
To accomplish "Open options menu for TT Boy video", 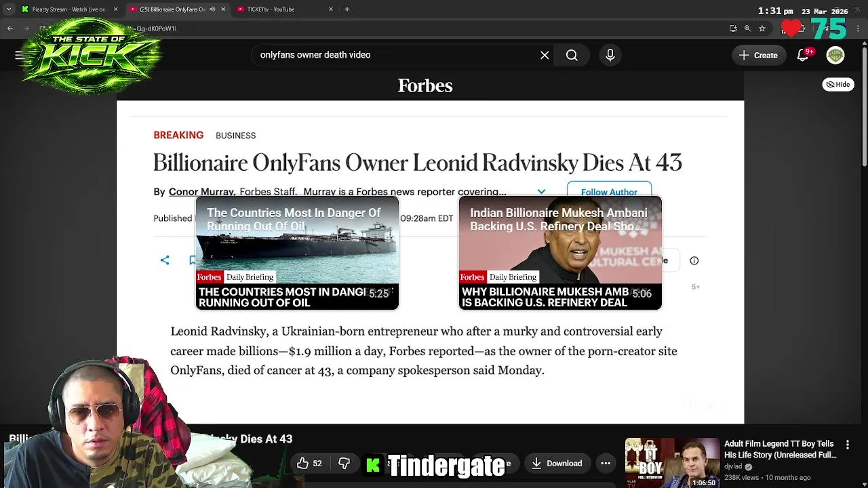I will click(x=848, y=445).
